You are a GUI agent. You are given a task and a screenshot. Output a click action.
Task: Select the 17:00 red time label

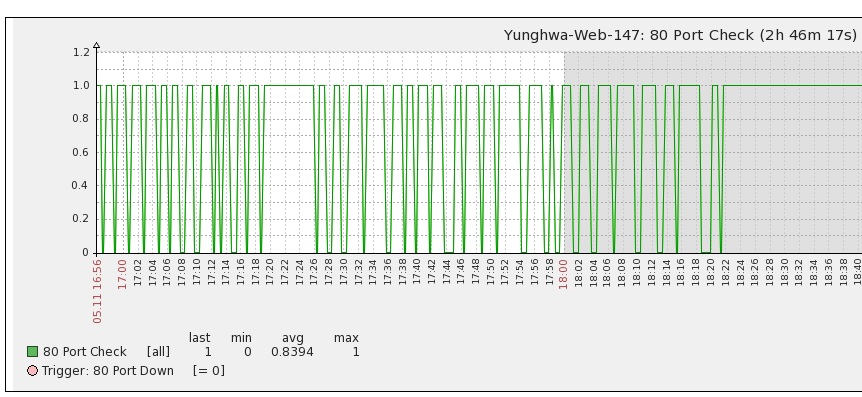122,274
